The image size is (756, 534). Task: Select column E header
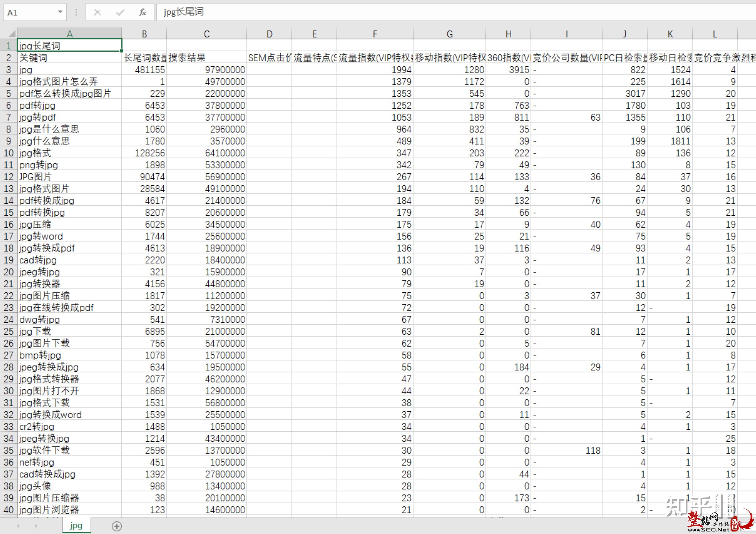[314, 33]
